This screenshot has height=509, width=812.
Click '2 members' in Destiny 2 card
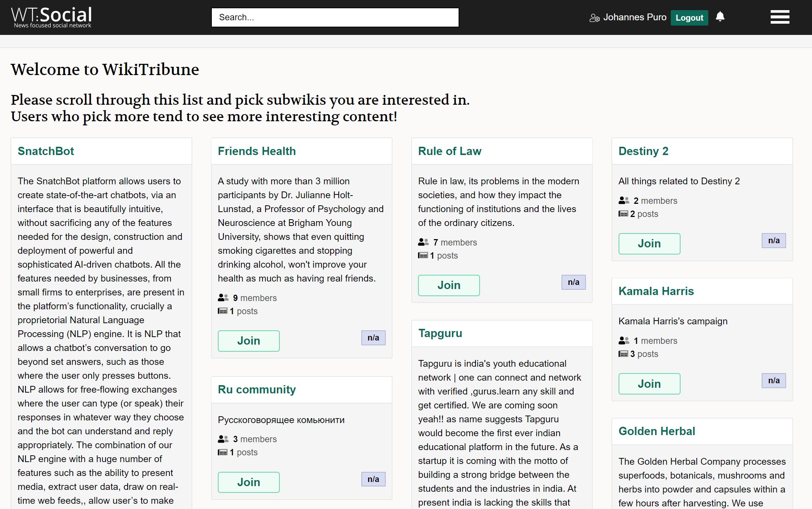point(655,200)
